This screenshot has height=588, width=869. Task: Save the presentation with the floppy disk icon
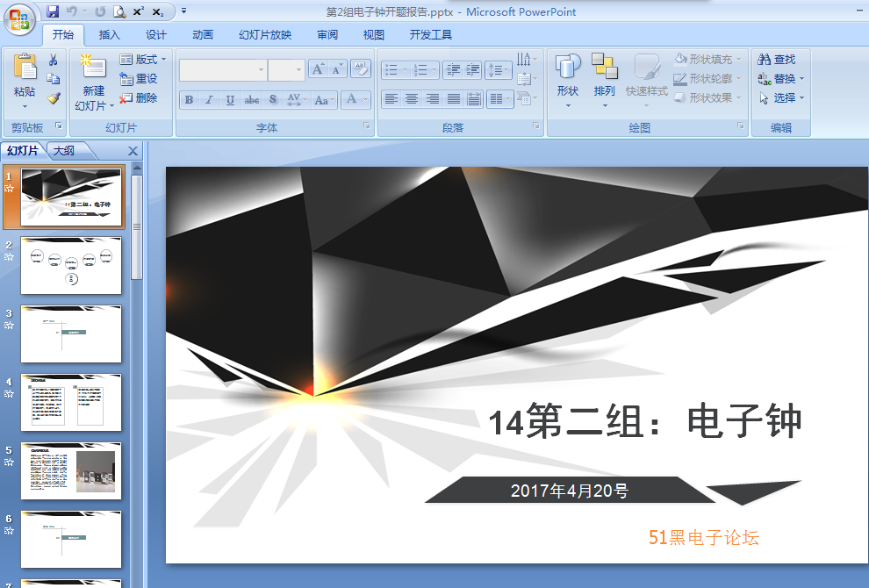tap(53, 11)
